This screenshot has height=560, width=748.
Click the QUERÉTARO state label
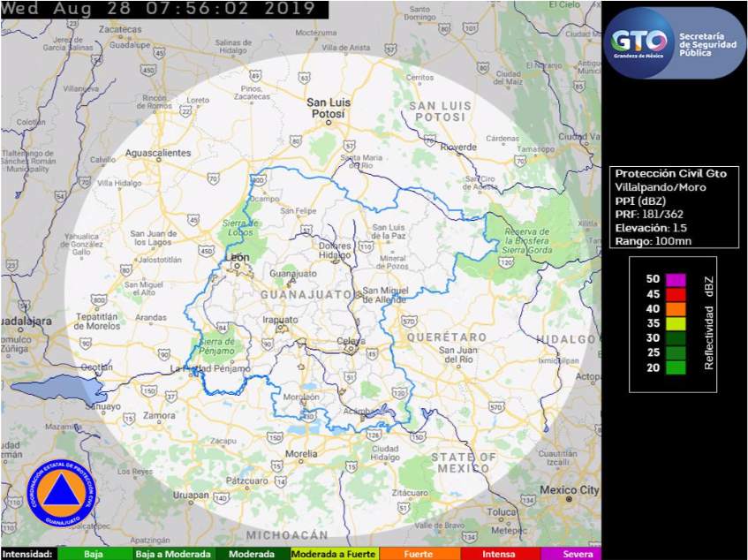coord(447,337)
